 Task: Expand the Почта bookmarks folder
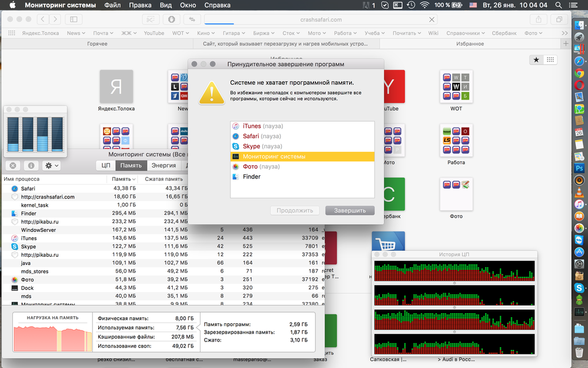[x=103, y=33]
